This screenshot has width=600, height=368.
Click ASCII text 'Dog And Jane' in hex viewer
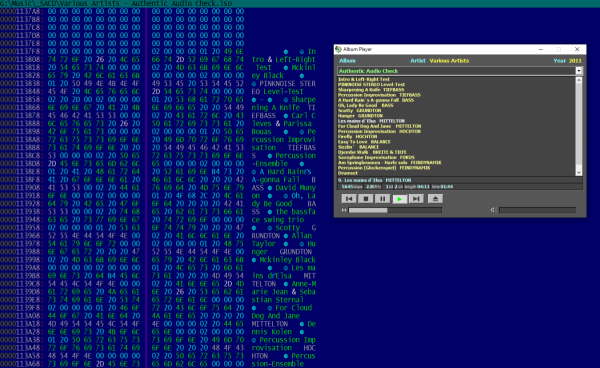276,316
